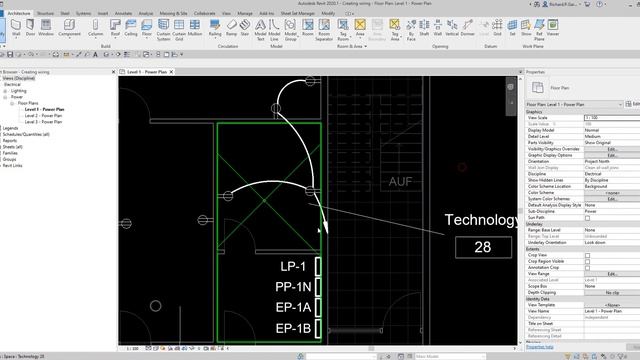
Task: Select the Curtain Grid tool
Action: (x=179, y=30)
